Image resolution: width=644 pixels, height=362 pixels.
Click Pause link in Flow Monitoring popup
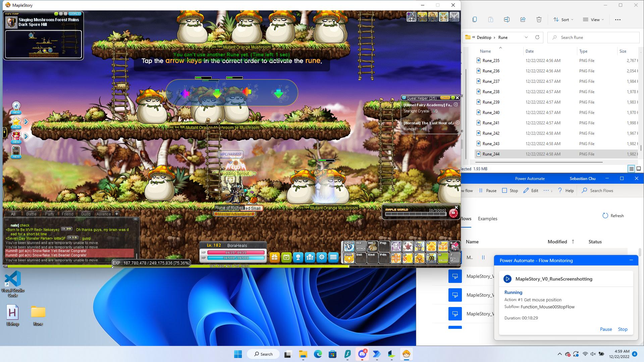click(606, 329)
